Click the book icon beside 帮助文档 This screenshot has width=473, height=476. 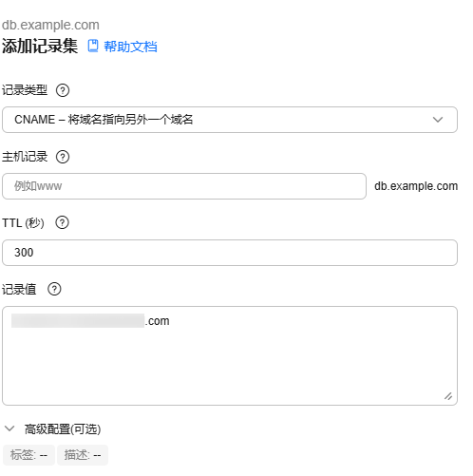[93, 46]
